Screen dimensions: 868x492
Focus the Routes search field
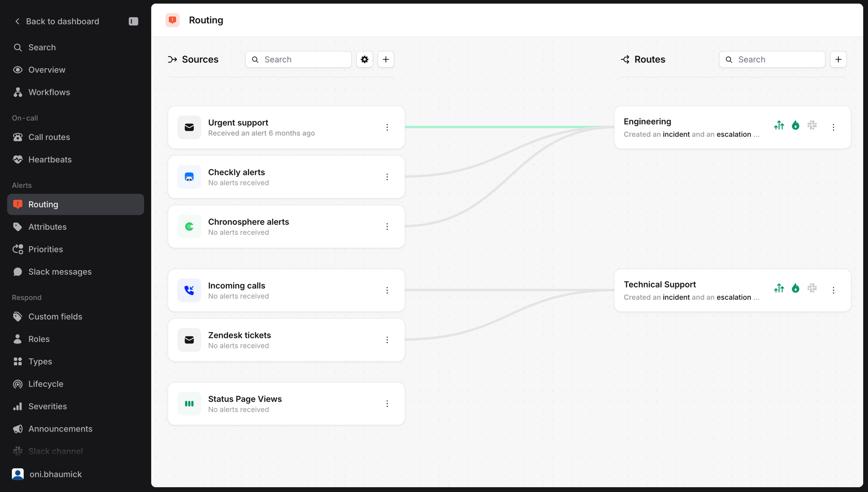tap(772, 59)
